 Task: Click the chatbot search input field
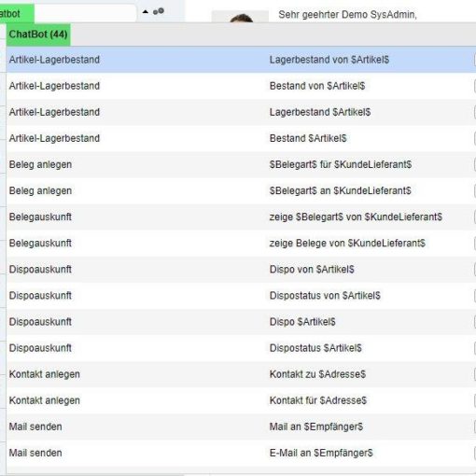point(85,13)
